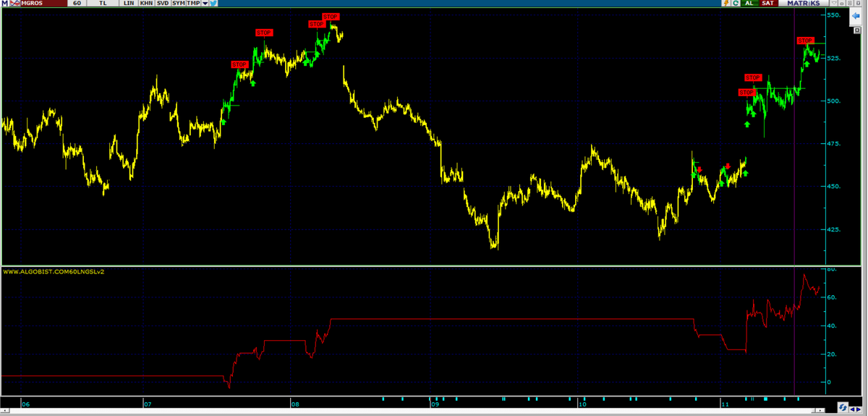
Task: Click the 06 date label on time axis
Action: (26, 404)
